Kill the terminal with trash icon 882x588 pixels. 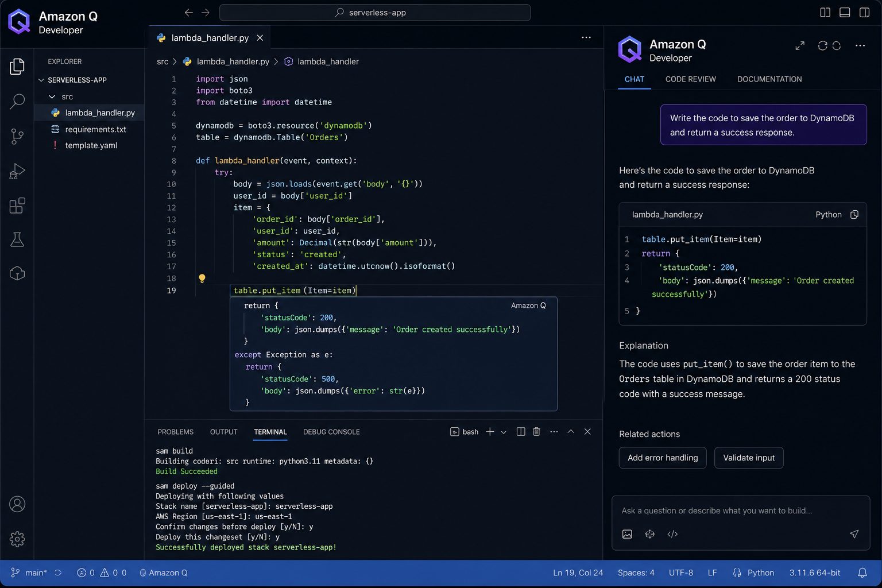tap(536, 432)
